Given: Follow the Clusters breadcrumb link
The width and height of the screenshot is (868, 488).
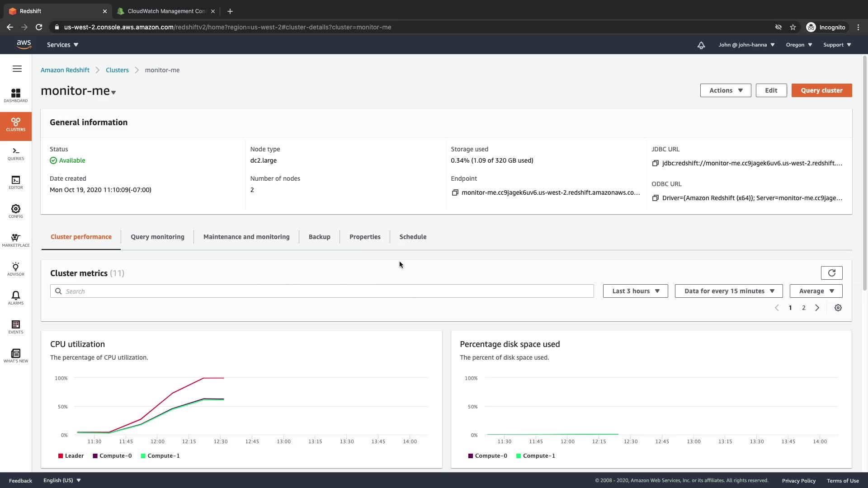Looking at the screenshot, I should [x=117, y=70].
